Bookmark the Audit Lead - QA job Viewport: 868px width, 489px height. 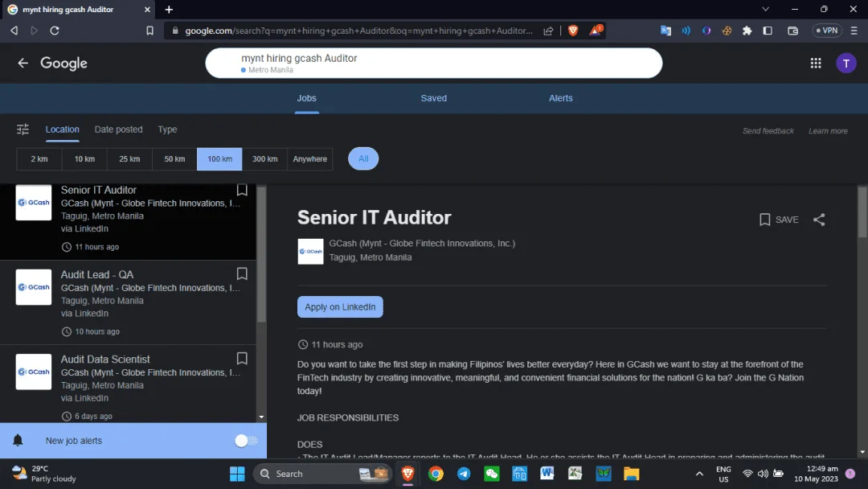pyautogui.click(x=242, y=273)
